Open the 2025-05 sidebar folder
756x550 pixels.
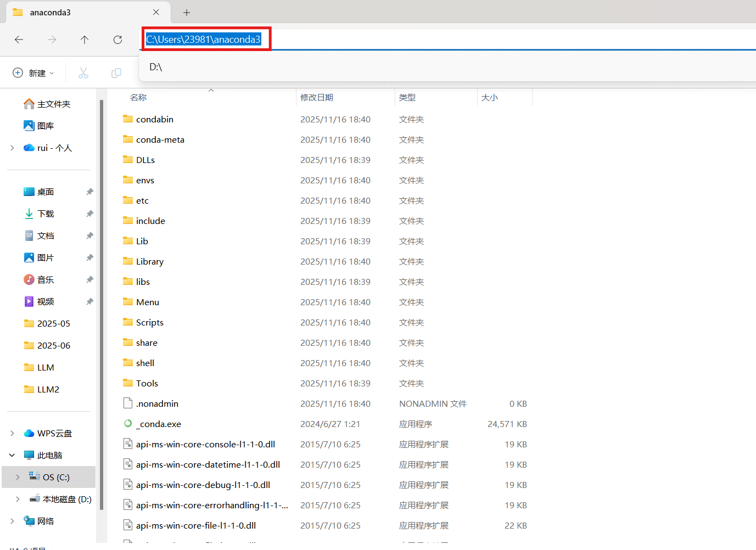[48, 323]
